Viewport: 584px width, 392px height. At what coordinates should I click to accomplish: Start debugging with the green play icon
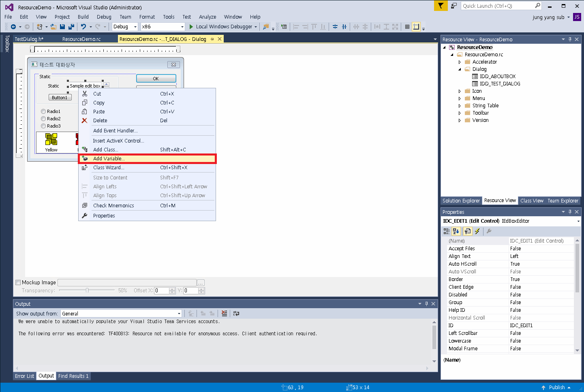point(191,27)
